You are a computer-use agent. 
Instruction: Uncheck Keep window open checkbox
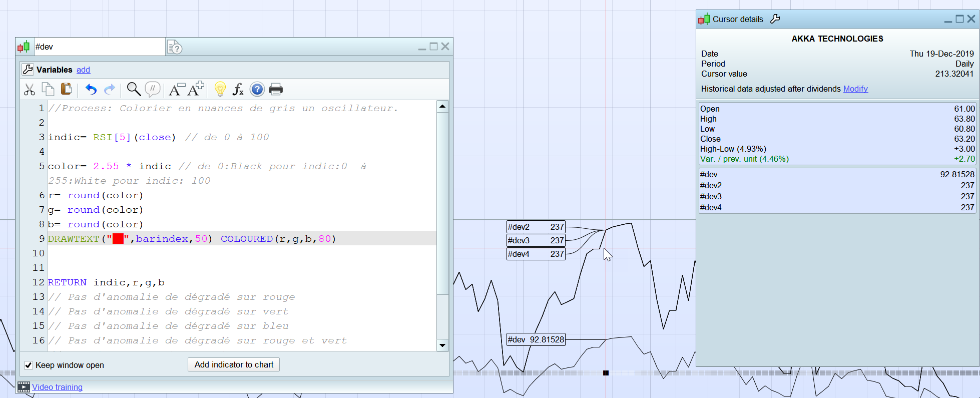point(29,365)
